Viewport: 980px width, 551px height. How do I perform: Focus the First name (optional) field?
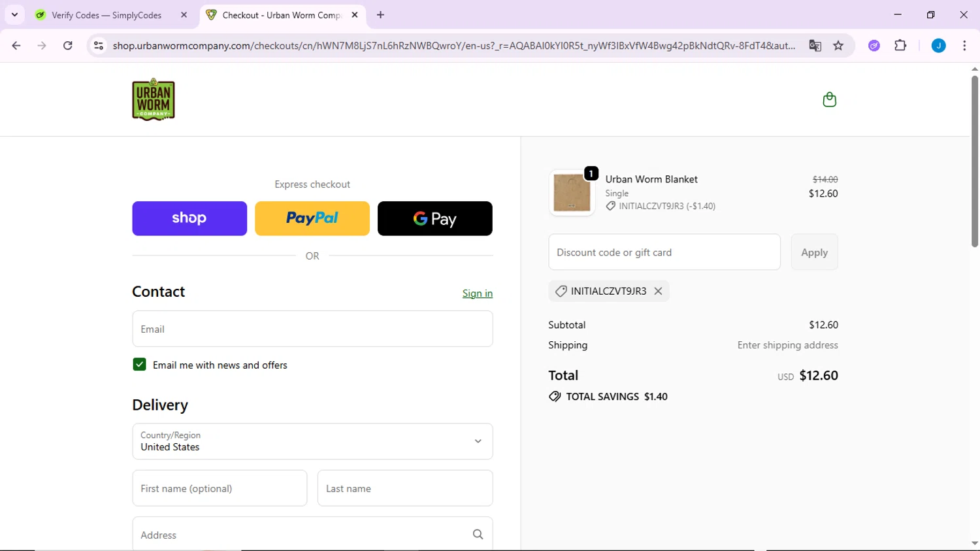pos(220,488)
